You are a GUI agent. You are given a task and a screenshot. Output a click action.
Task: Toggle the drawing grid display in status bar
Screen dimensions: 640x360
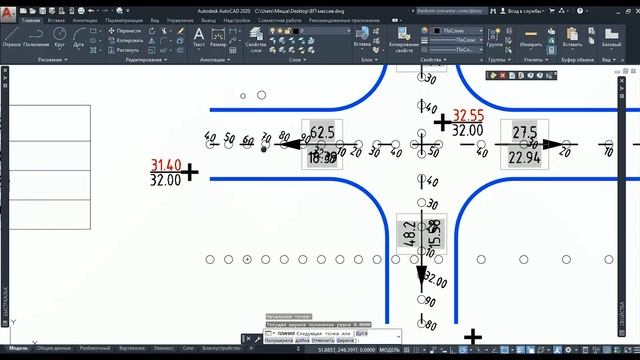407,350
